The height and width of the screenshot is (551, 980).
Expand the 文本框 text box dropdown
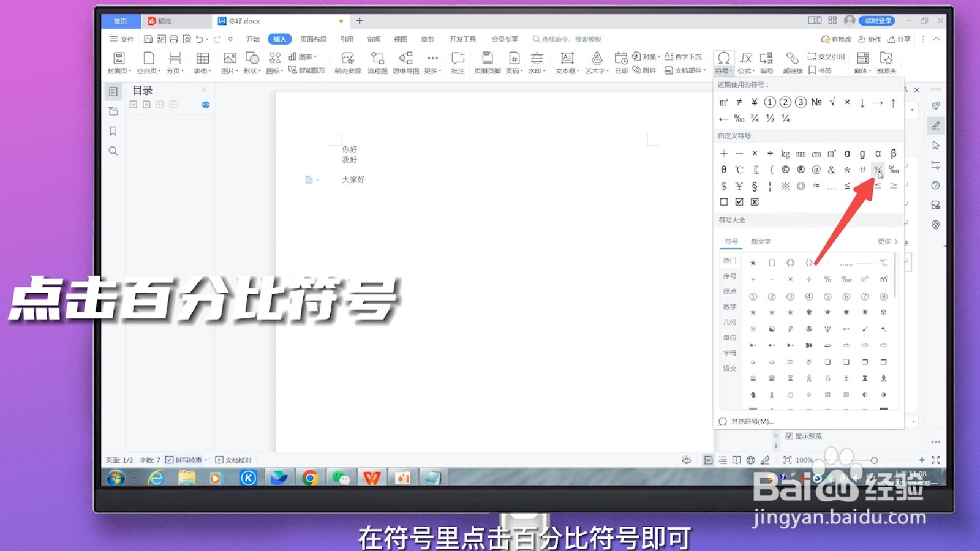(567, 70)
